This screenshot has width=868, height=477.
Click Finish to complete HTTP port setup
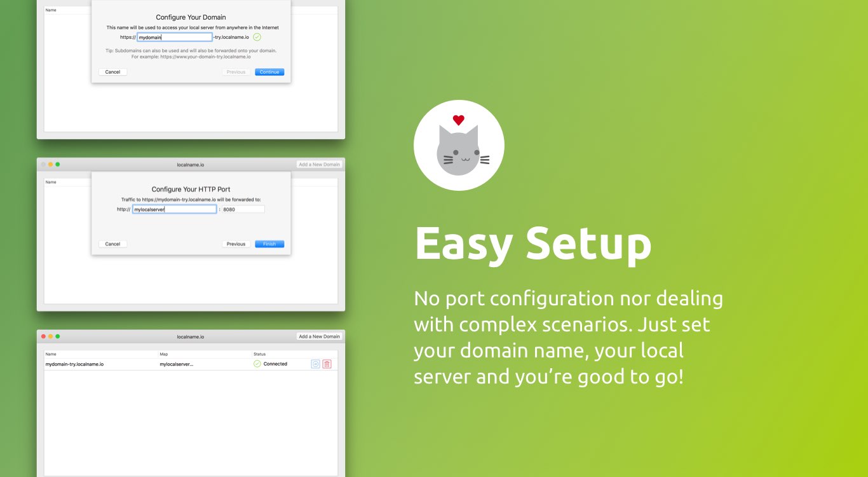pos(269,244)
